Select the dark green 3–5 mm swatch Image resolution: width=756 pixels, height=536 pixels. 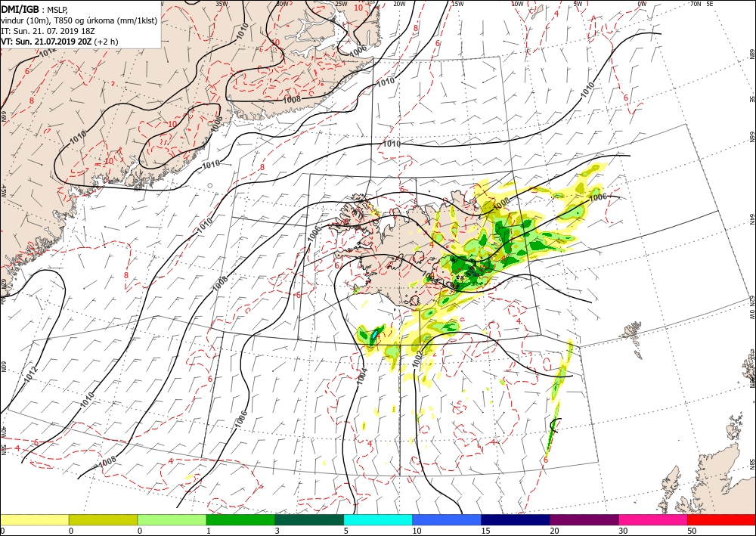(x=309, y=519)
